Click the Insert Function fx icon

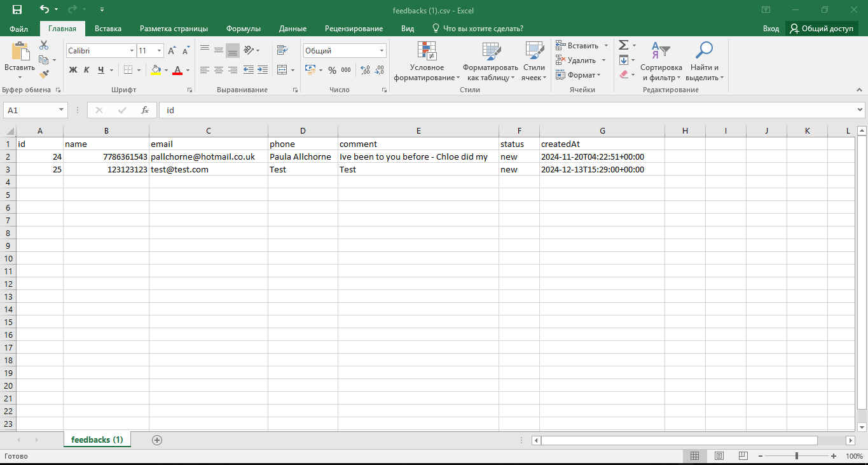tap(145, 110)
